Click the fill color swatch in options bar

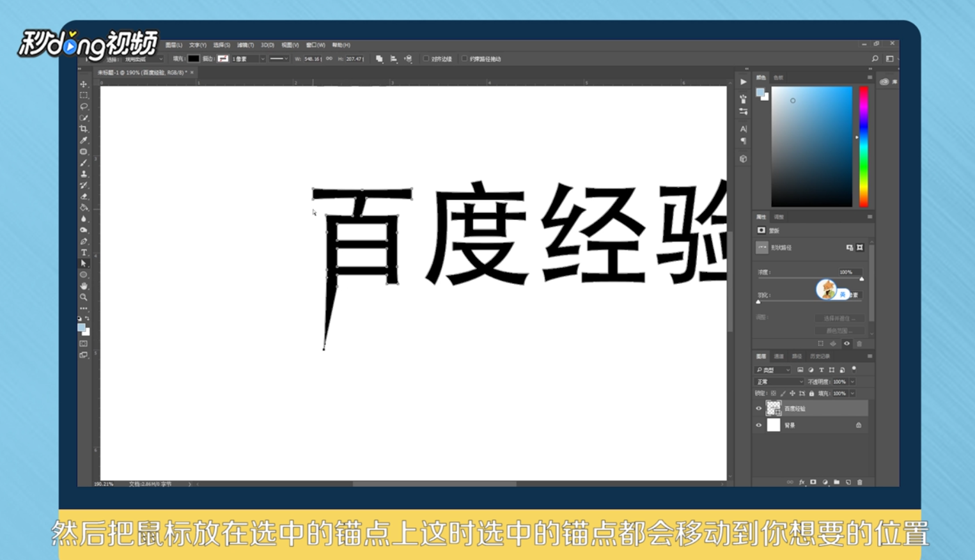click(193, 59)
